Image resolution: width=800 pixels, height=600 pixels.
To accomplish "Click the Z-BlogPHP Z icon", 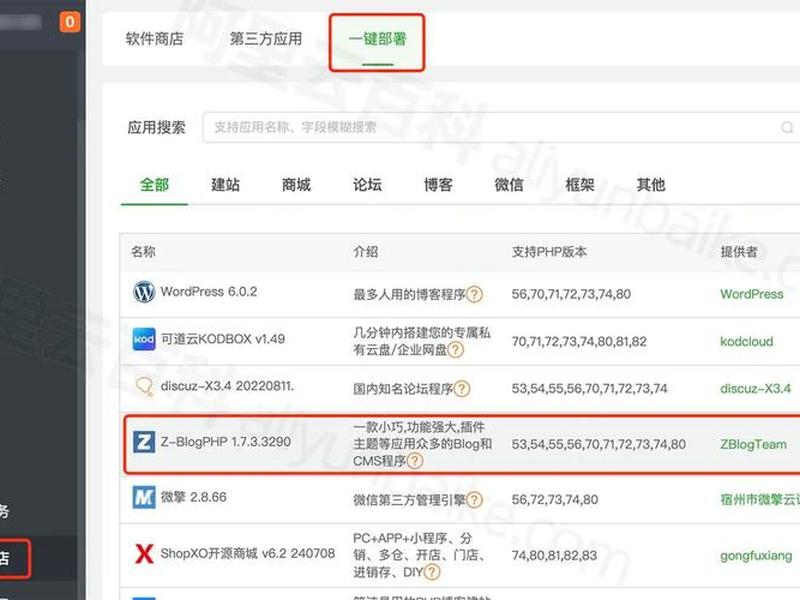I will click(x=144, y=442).
